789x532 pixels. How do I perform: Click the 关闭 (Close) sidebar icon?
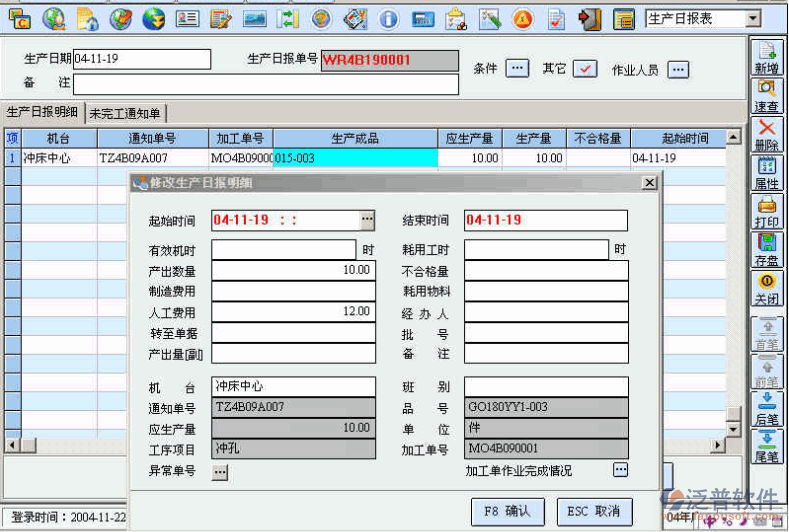tap(767, 289)
